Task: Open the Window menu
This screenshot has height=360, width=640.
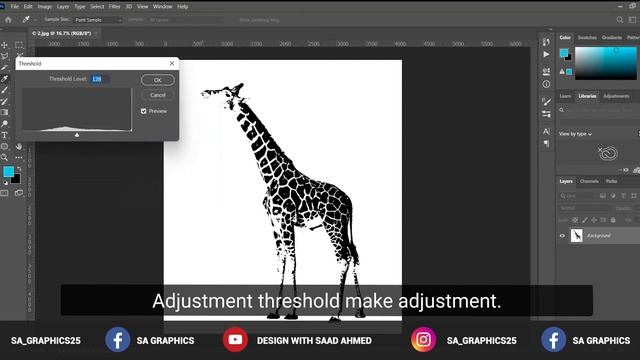Action: pyautogui.click(x=162, y=7)
